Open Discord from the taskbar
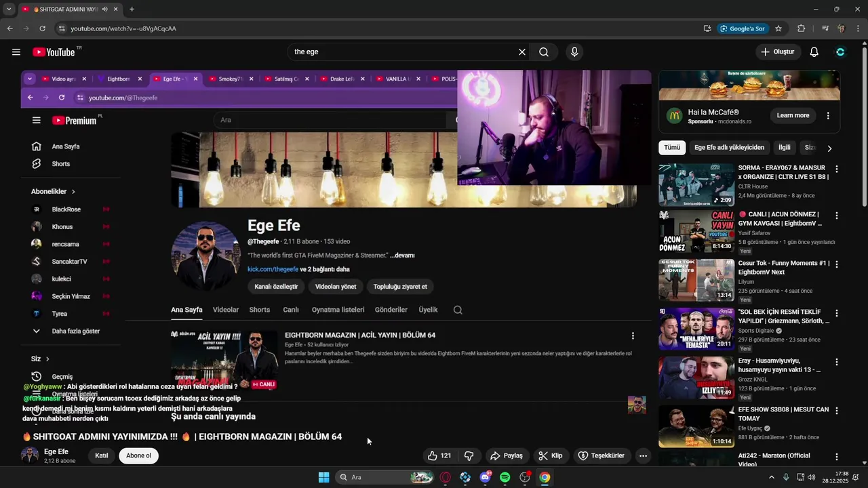Image resolution: width=868 pixels, height=488 pixels. click(x=485, y=477)
